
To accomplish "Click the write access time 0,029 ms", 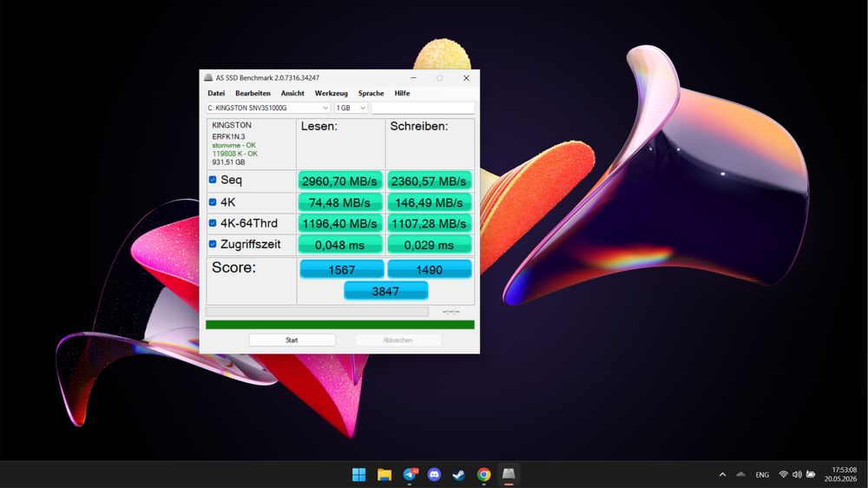I will [x=429, y=245].
